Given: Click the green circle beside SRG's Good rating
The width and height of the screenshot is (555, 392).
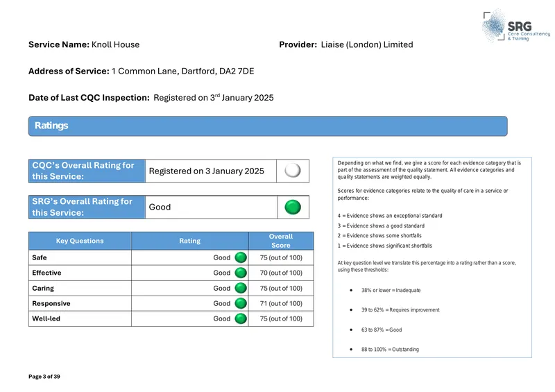Looking at the screenshot, I should (x=293, y=207).
